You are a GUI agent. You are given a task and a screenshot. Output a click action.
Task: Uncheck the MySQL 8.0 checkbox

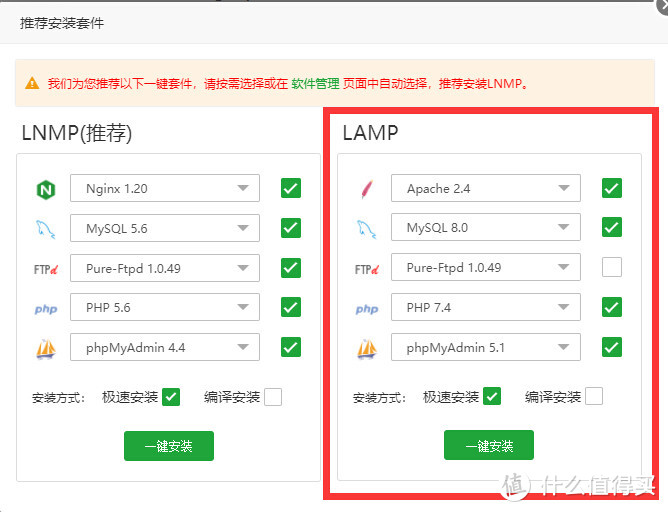(x=612, y=227)
